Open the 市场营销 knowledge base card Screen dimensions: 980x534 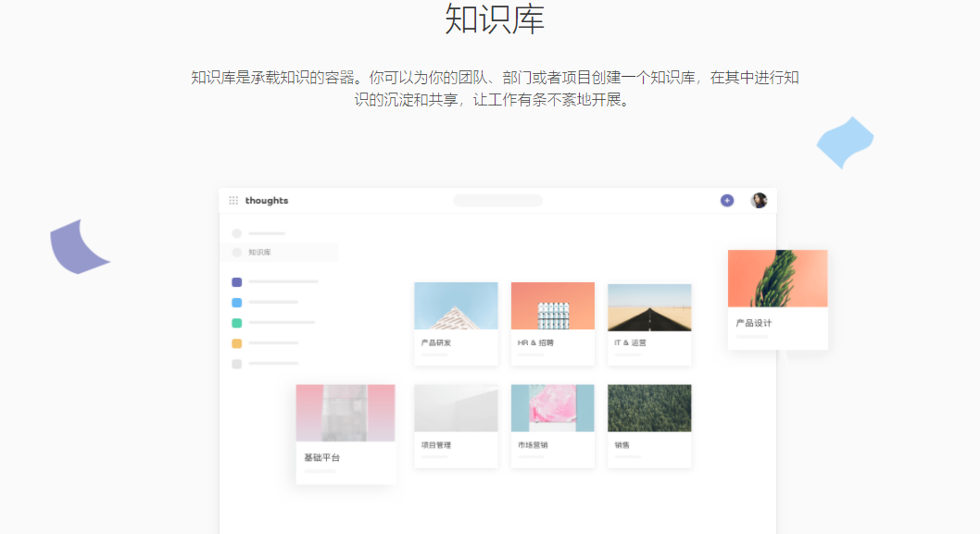553,426
